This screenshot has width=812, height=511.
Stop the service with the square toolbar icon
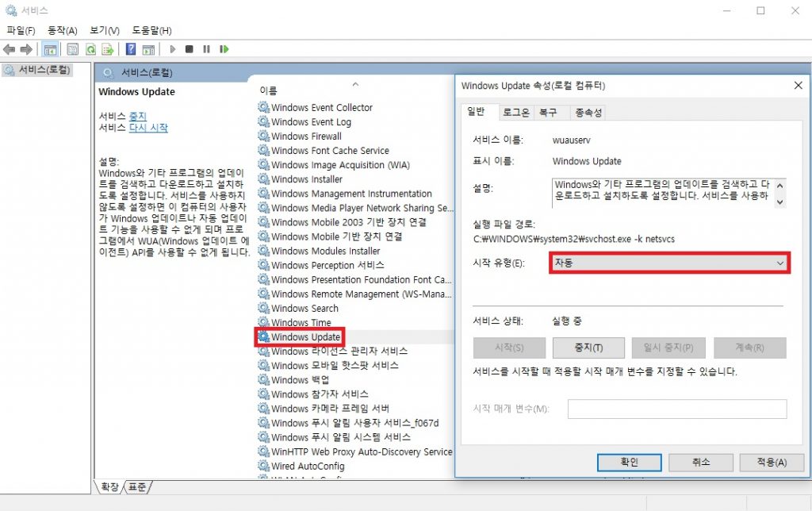pos(189,49)
